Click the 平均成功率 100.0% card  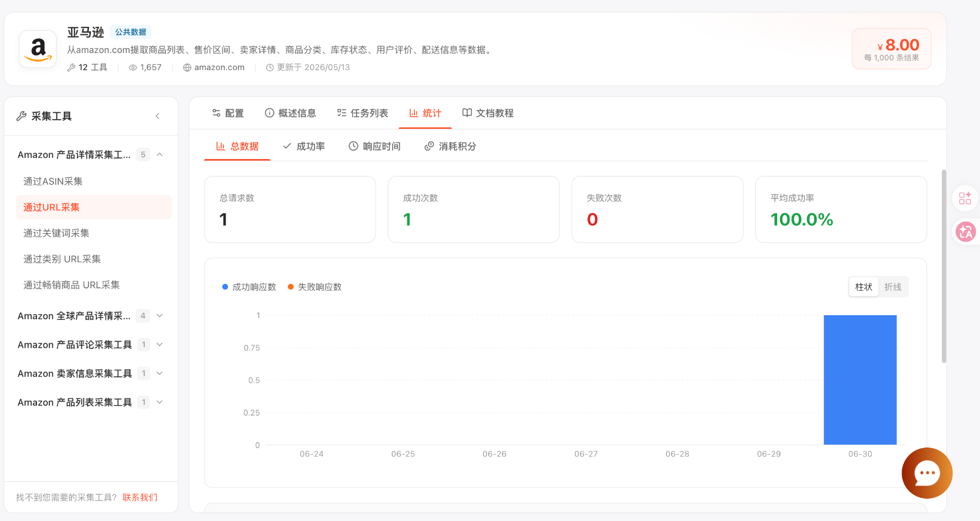(841, 209)
